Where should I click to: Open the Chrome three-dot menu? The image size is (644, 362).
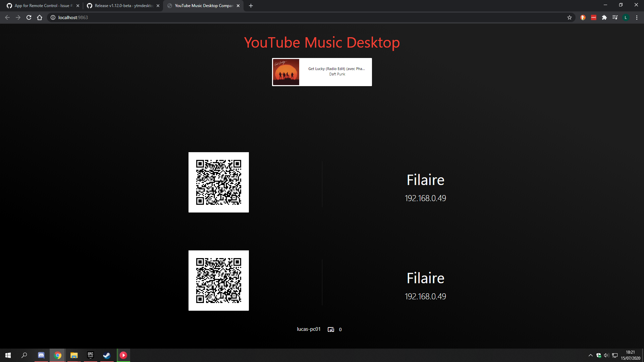[637, 17]
